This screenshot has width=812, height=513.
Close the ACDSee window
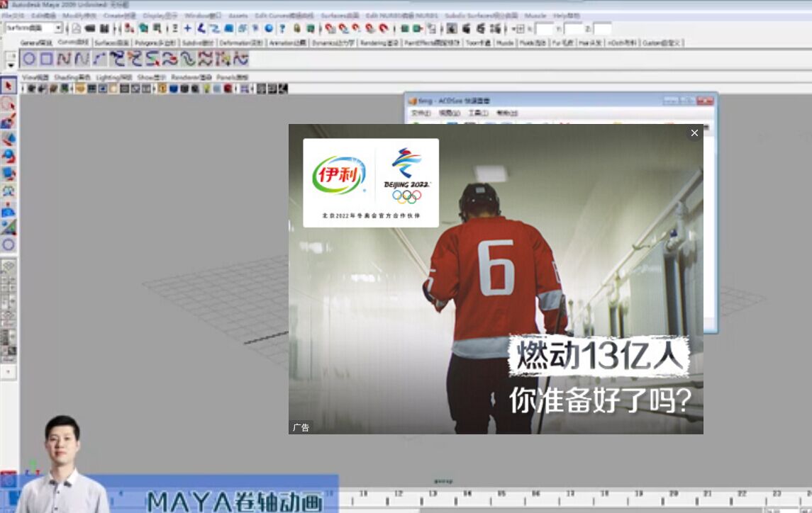click(x=705, y=101)
